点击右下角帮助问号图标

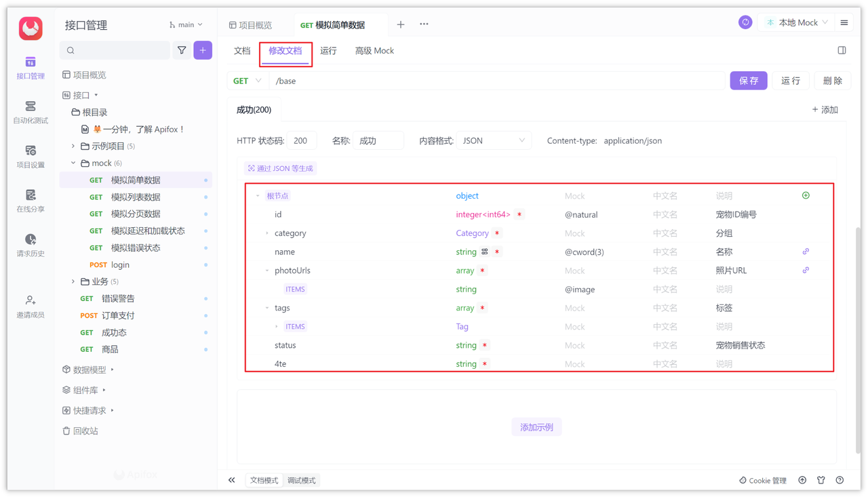point(840,480)
